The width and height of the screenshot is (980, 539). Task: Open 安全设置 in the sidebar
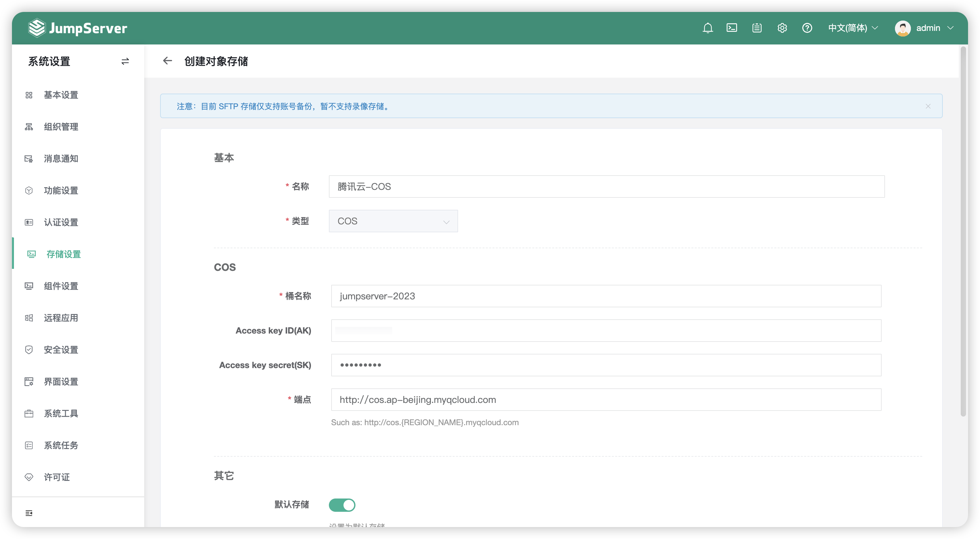tap(78, 350)
